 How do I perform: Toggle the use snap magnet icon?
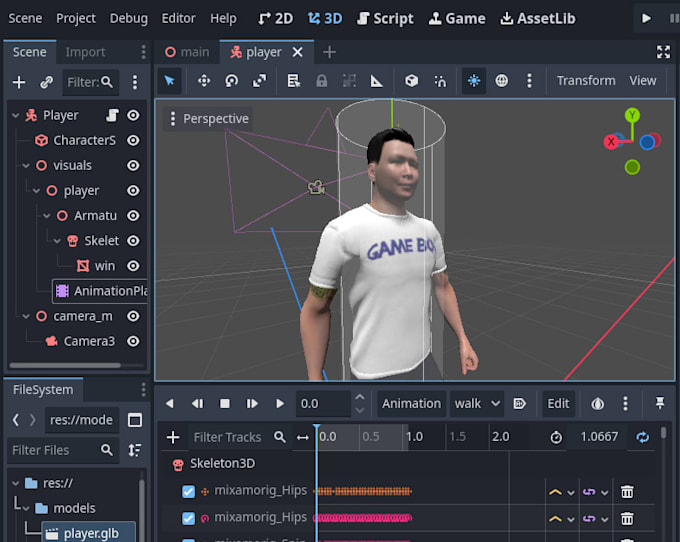pos(440,81)
